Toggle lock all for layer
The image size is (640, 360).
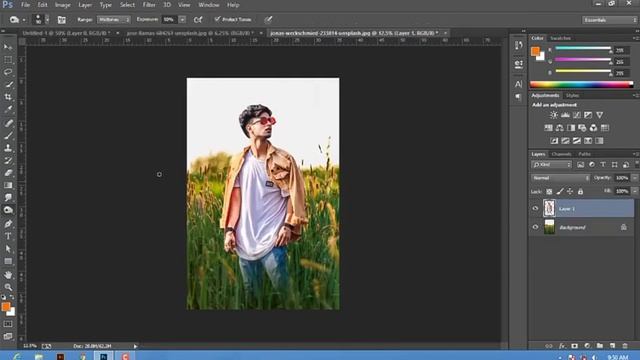tap(580, 191)
